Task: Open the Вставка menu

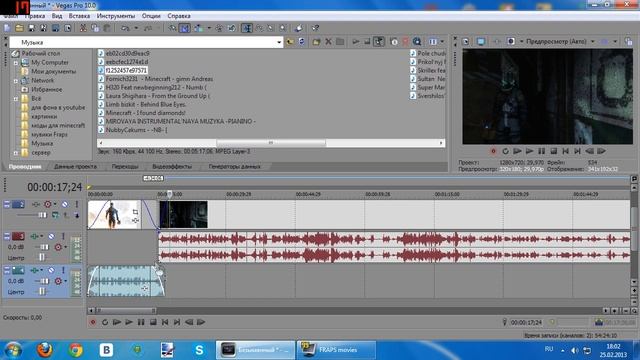Action: 79,16
